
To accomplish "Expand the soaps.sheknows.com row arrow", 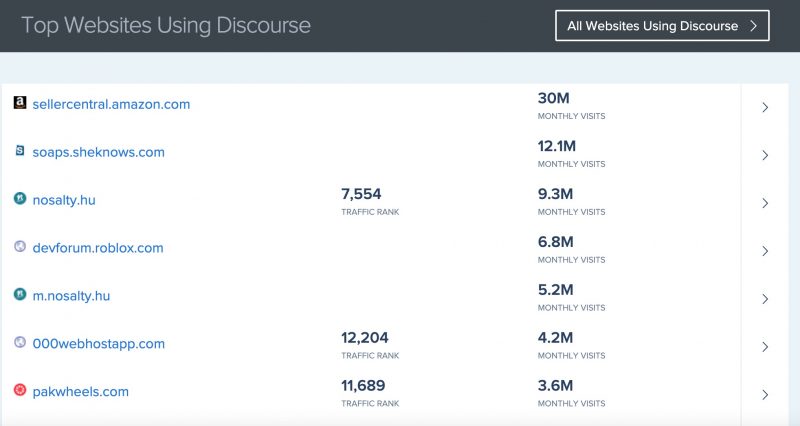I will tap(765, 156).
